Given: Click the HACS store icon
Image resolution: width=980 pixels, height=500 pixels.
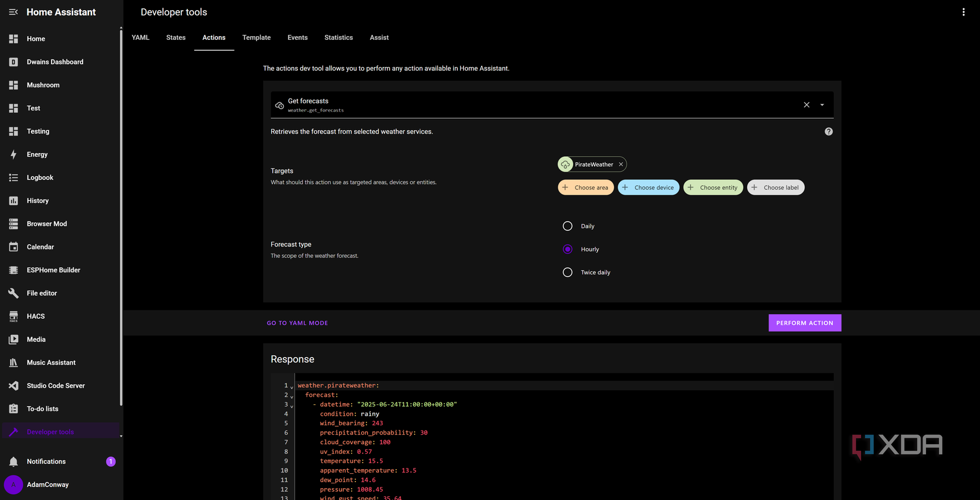Looking at the screenshot, I should point(13,317).
